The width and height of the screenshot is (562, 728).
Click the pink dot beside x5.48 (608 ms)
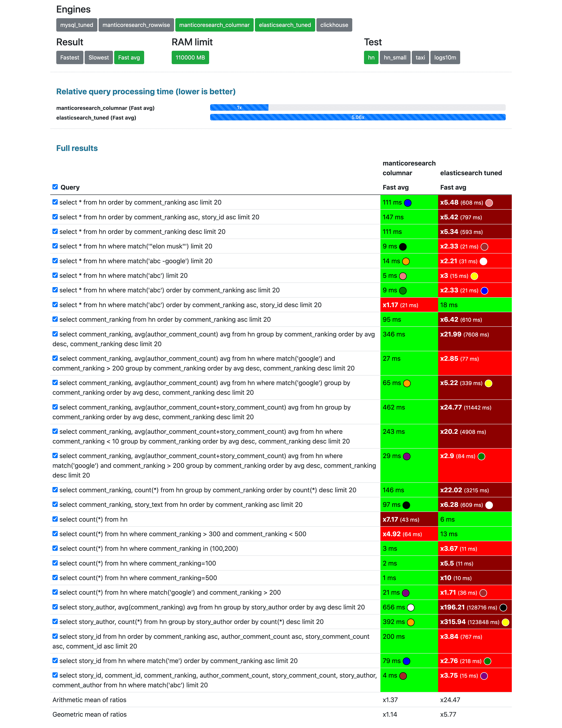coord(489,203)
